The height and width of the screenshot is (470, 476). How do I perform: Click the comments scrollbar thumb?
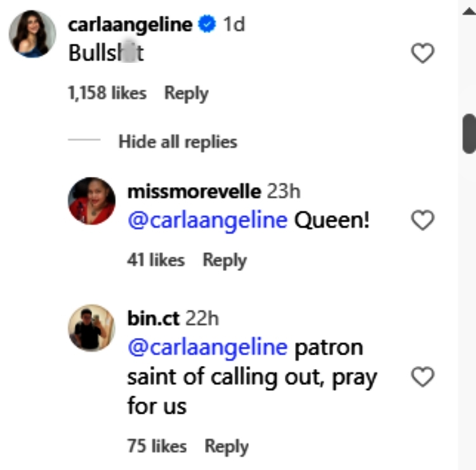(469, 133)
